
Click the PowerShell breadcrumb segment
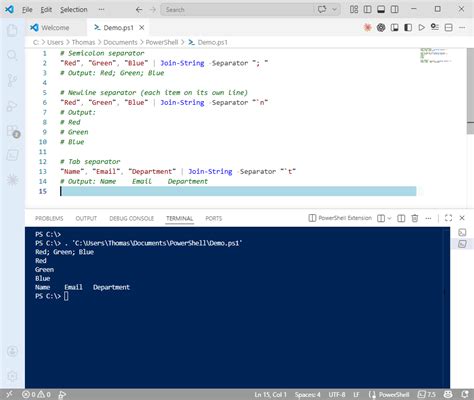[x=162, y=42]
